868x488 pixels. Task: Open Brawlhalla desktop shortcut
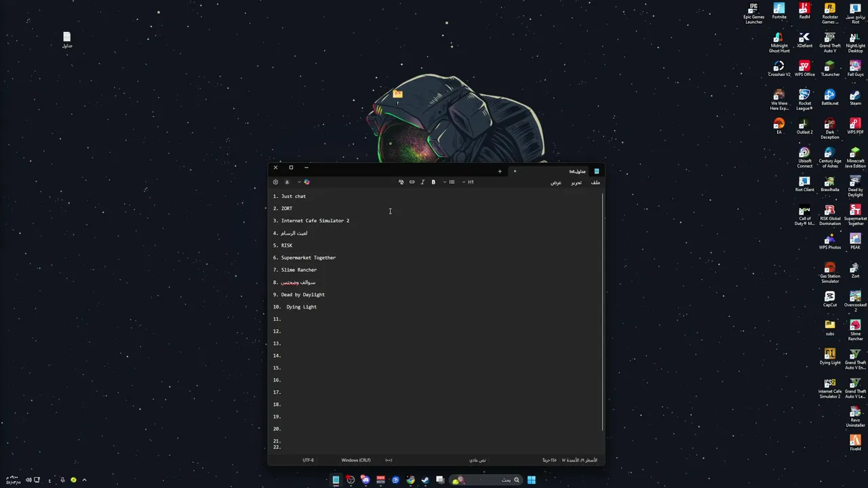pyautogui.click(x=830, y=184)
